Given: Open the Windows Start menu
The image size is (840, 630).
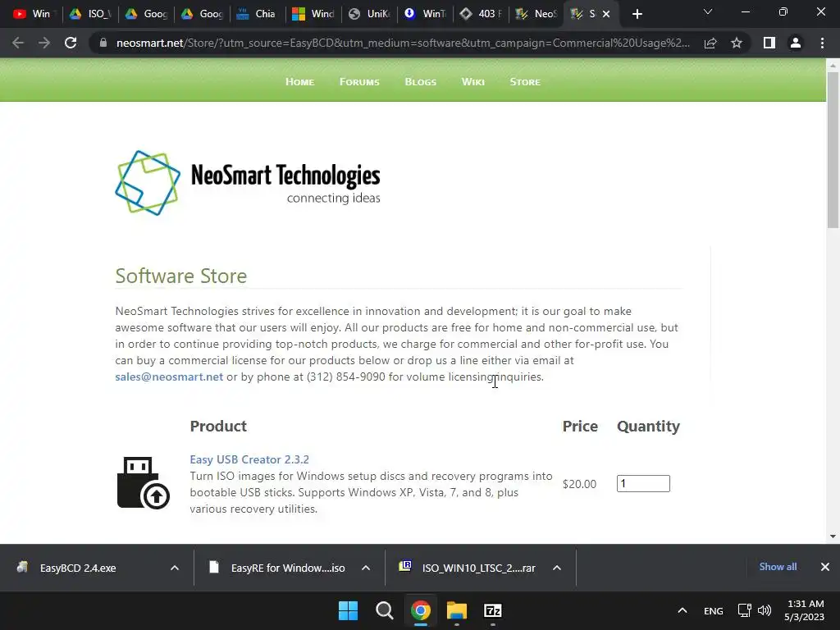Looking at the screenshot, I should pyautogui.click(x=348, y=610).
